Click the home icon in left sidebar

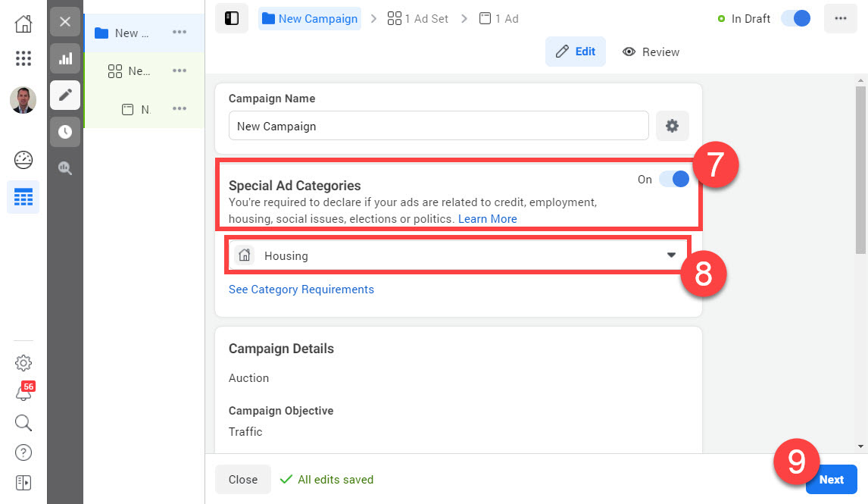[x=23, y=23]
